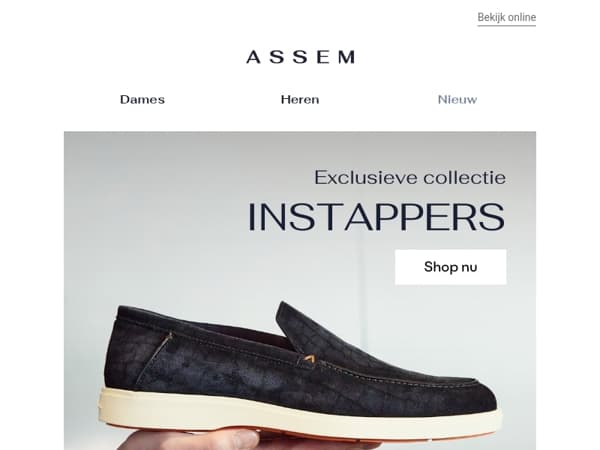Click the Exclusieve collectie subtitle

(x=410, y=178)
